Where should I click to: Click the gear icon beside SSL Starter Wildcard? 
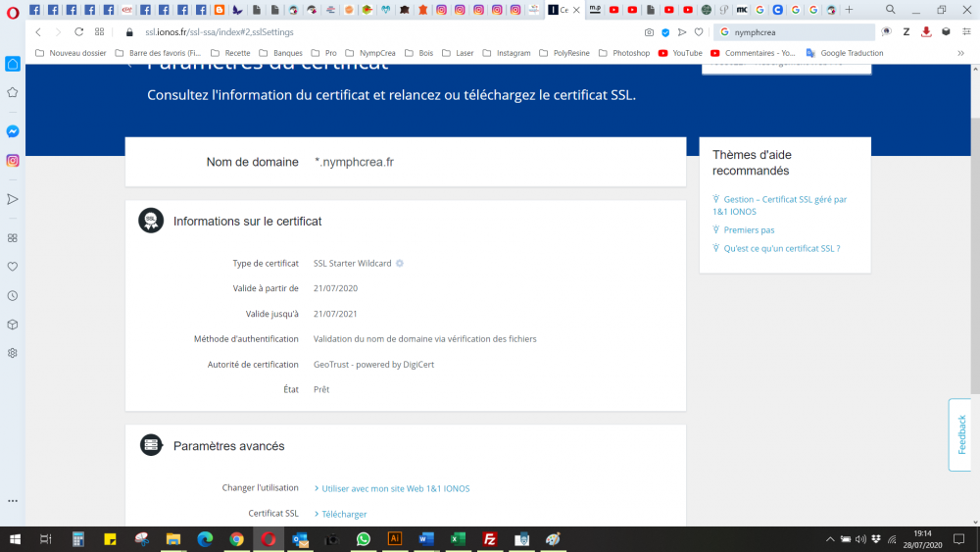pyautogui.click(x=400, y=263)
